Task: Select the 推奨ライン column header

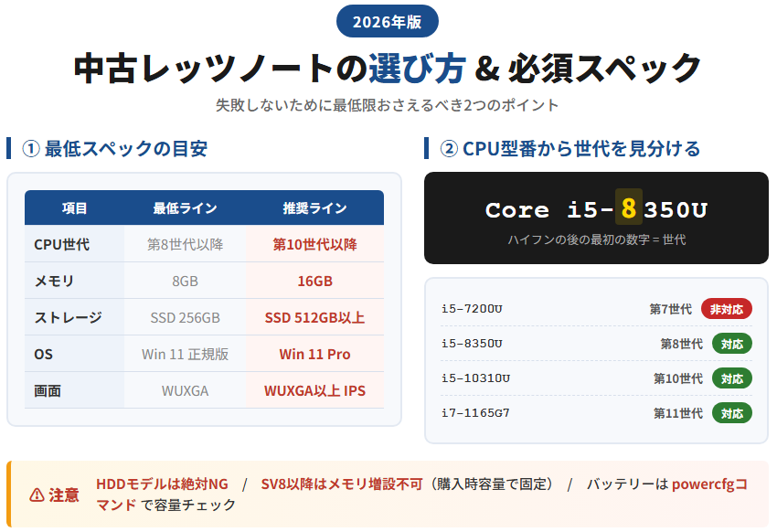Action: [314, 208]
